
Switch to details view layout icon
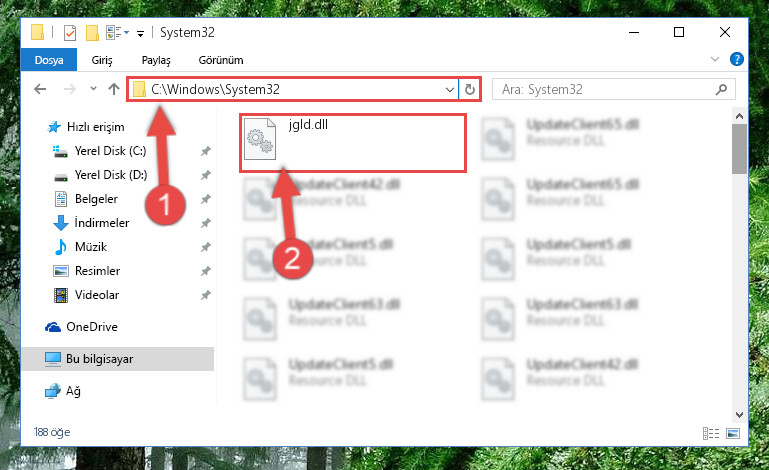pyautogui.click(x=711, y=433)
